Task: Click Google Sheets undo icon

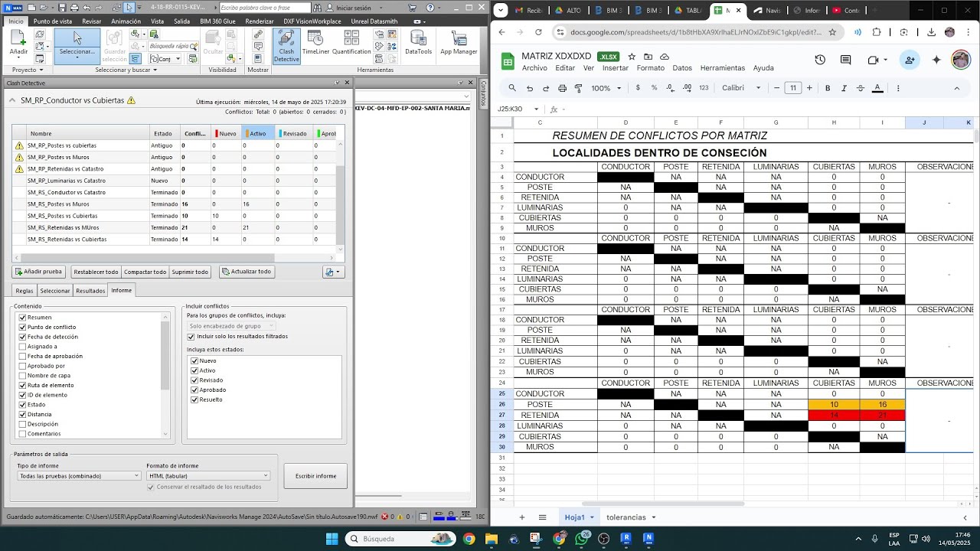Action: pos(529,88)
